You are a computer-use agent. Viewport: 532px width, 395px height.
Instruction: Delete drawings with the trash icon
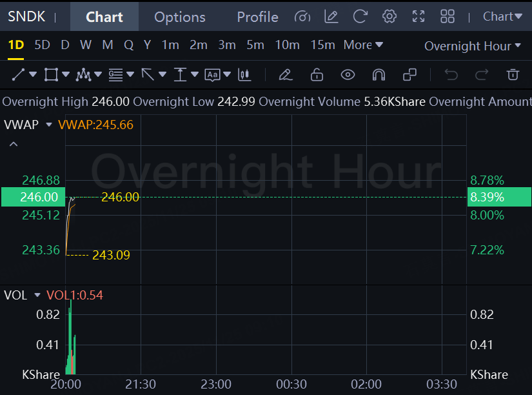[513, 75]
